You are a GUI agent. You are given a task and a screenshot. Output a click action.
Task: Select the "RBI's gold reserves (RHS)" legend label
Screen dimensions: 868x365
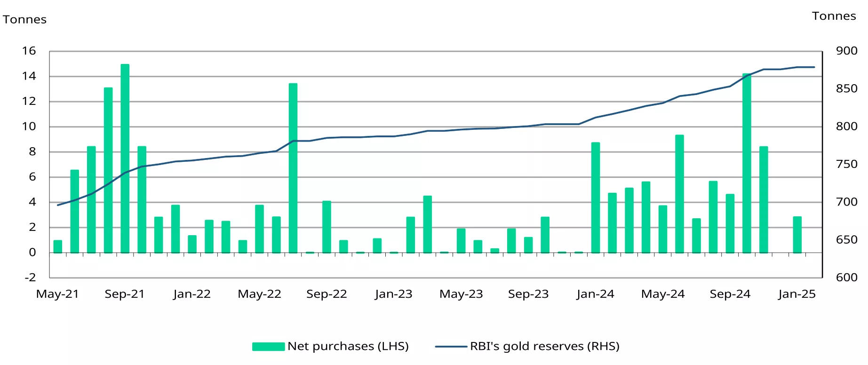(545, 346)
